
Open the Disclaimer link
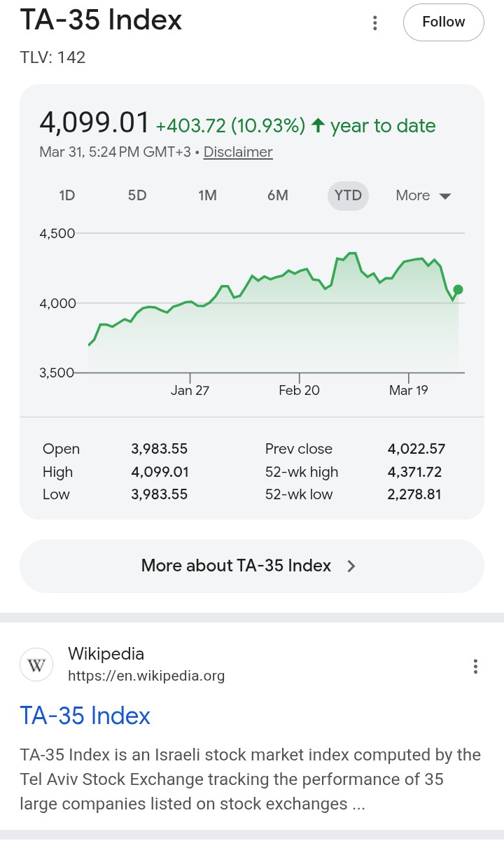[238, 152]
